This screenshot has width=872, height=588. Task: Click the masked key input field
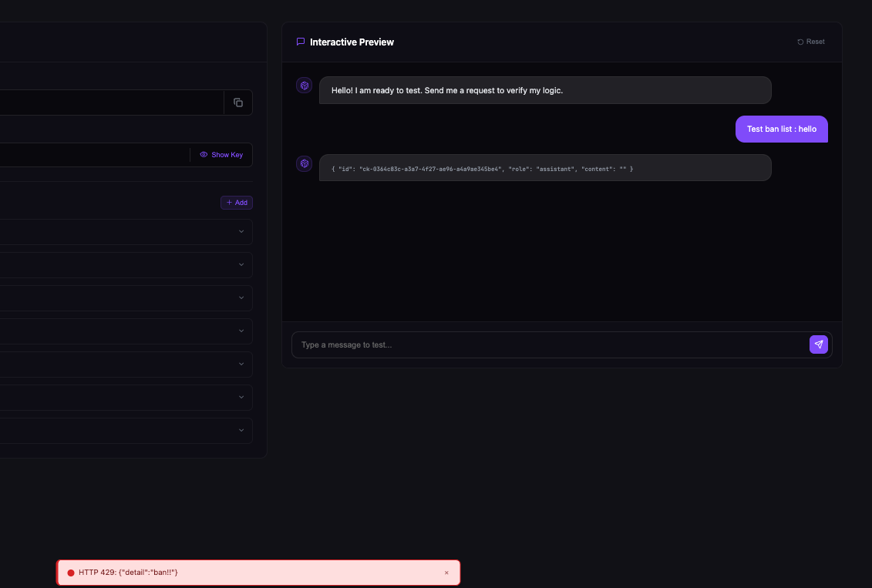pos(95,155)
